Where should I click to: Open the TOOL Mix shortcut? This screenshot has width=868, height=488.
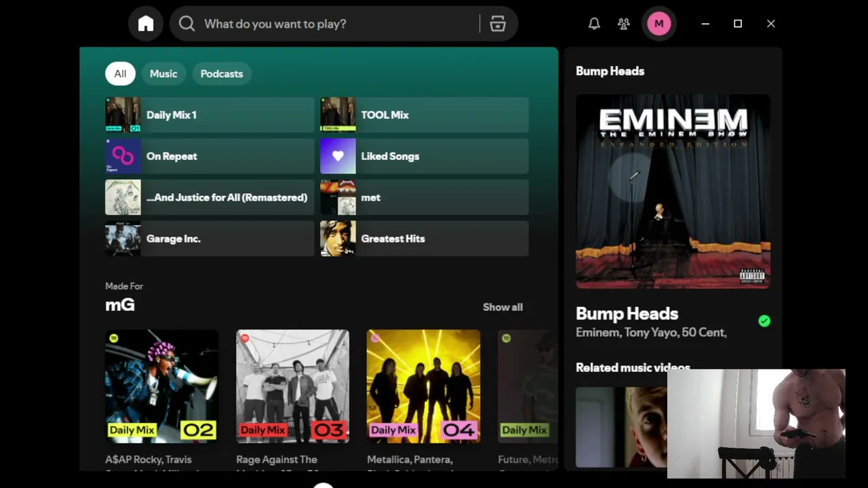pos(425,115)
